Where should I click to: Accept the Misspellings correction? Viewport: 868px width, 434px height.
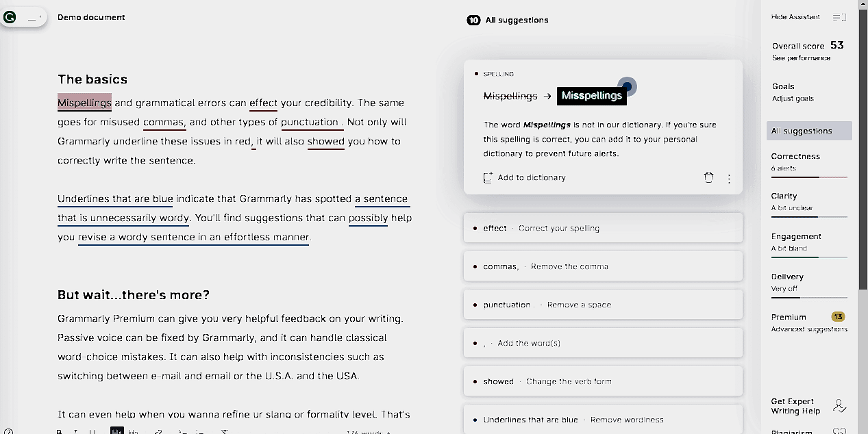pyautogui.click(x=591, y=96)
